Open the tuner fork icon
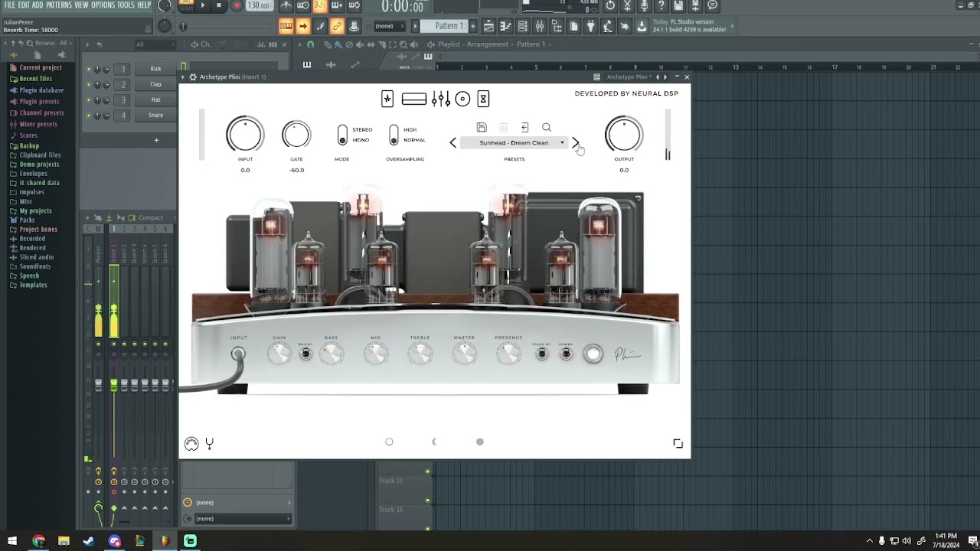The width and height of the screenshot is (980, 551). coord(209,443)
